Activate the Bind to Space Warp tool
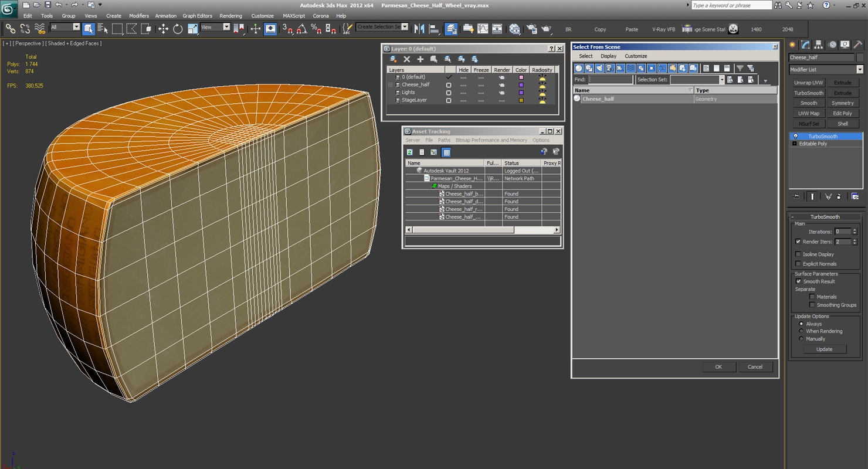Viewport: 868px width, 469px height. pyautogui.click(x=40, y=28)
